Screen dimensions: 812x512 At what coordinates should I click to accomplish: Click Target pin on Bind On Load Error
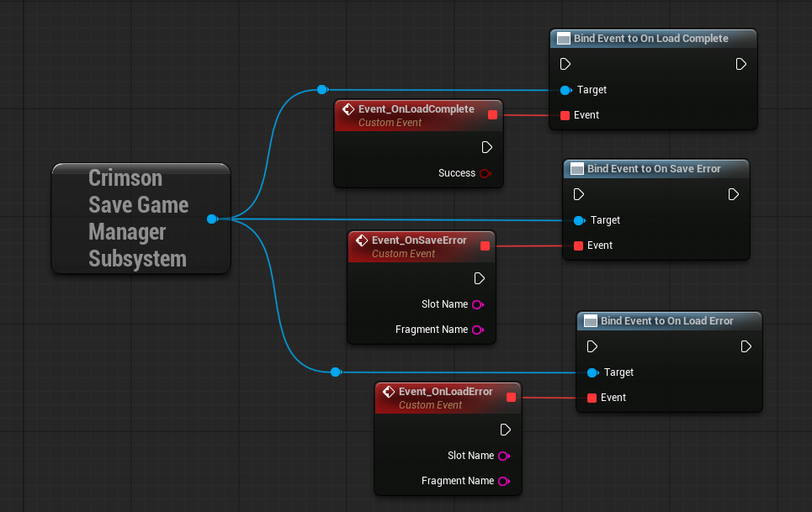[x=593, y=372]
